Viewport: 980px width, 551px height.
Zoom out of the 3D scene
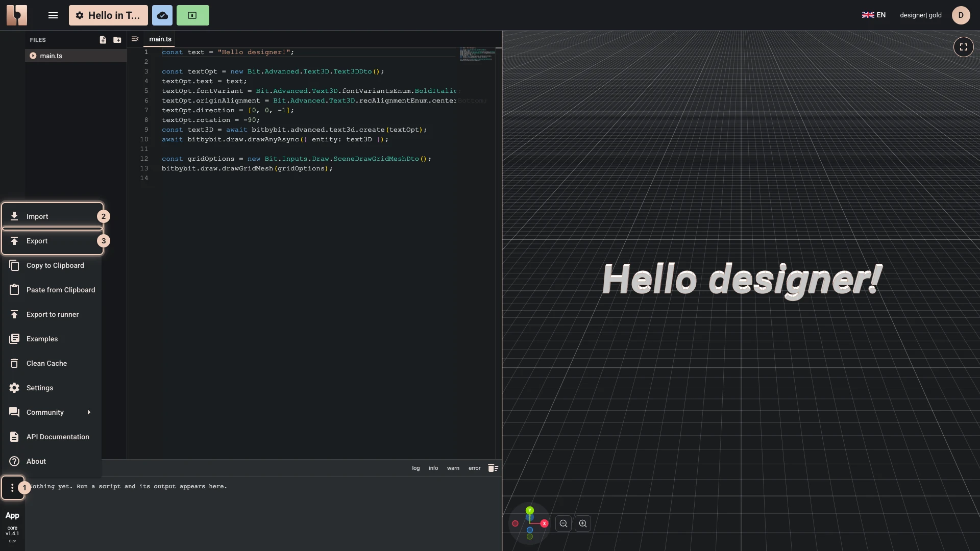[x=563, y=523]
